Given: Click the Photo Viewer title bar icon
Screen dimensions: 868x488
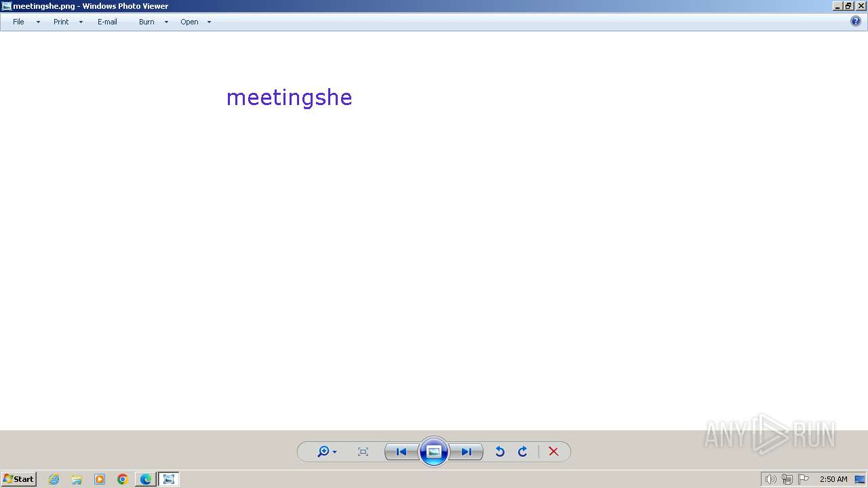Looking at the screenshot, I should (6, 6).
